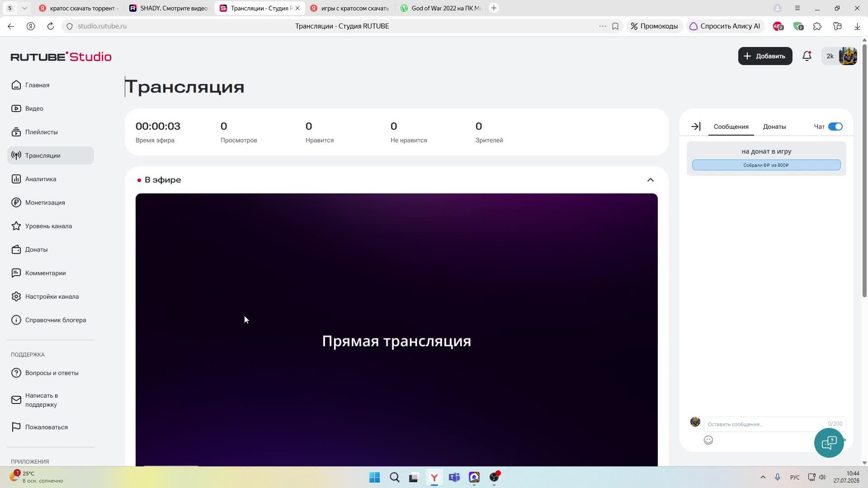
Task: Bookmark the page with bookmark icon
Action: (x=615, y=26)
